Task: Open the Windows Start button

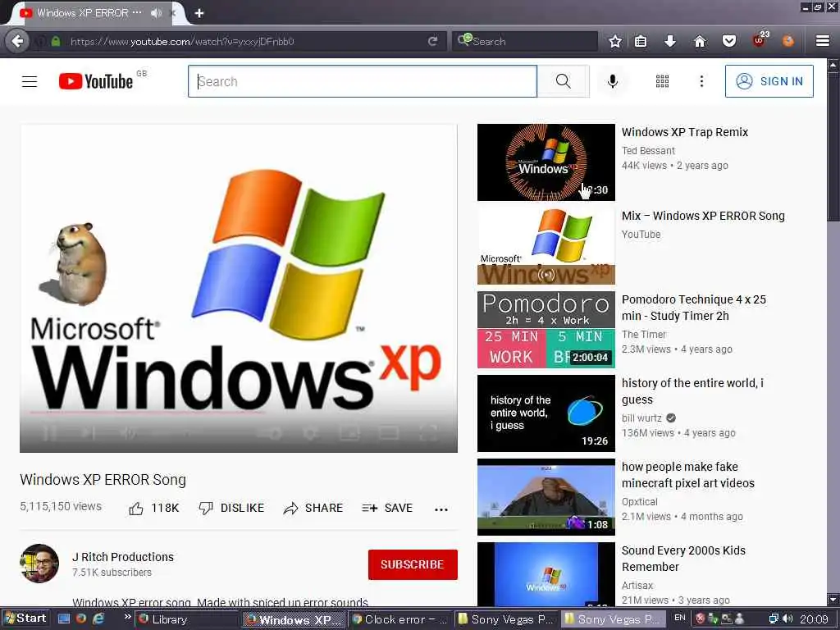Action: click(25, 619)
